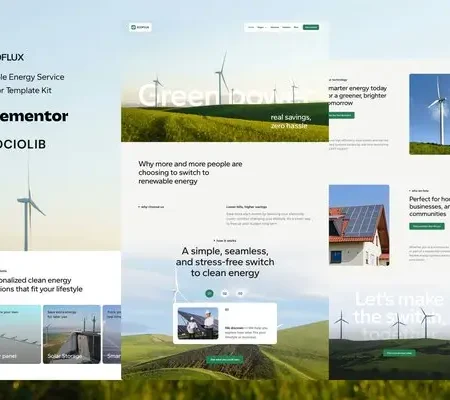This screenshot has height=400, width=450.
Task: Select step 02 circle indicator
Action: [x=225, y=293]
